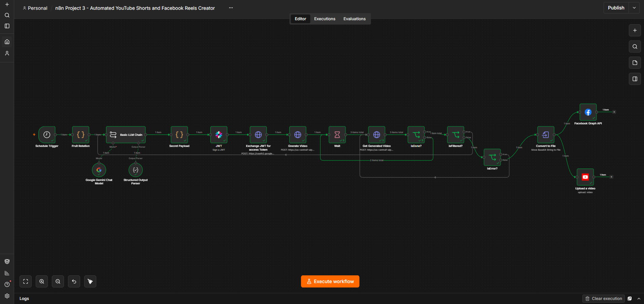644x304 pixels.
Task: Switch to the Evaluations tab
Action: coord(354,19)
